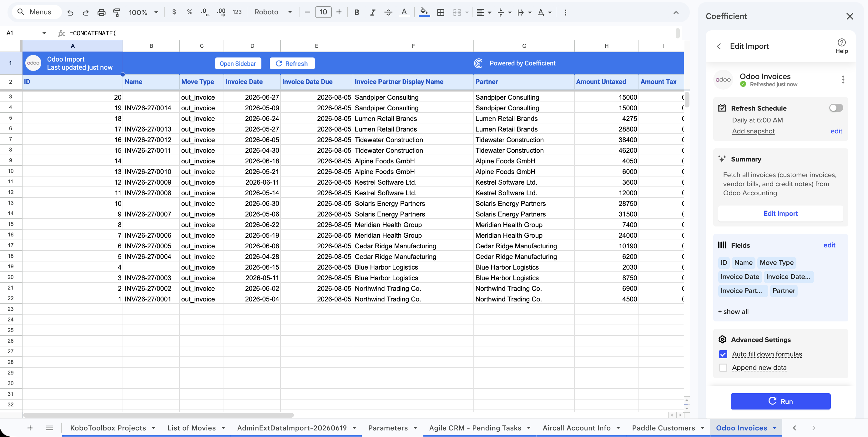Click the Refresh button in banner
The width and height of the screenshot is (868, 437).
[x=292, y=64]
